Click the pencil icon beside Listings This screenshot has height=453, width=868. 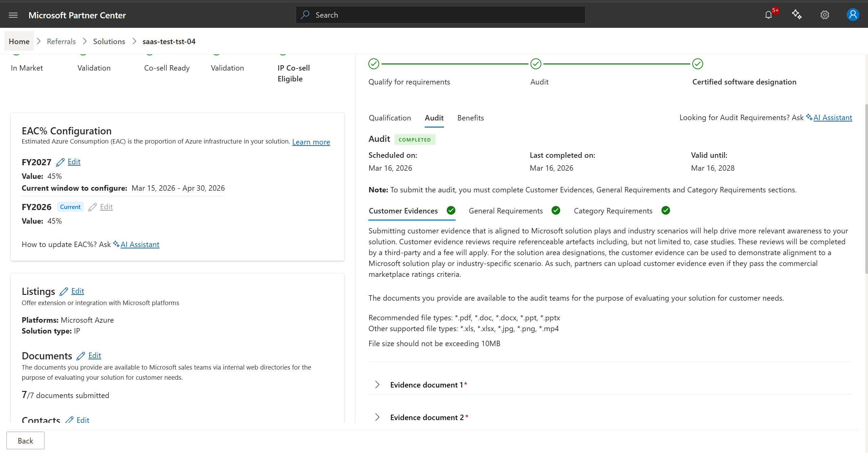point(64,291)
